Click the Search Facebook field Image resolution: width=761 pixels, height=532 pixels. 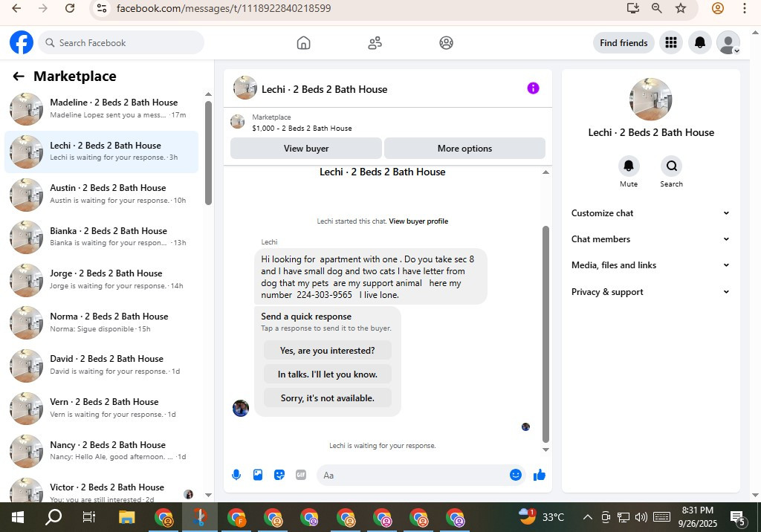121,42
